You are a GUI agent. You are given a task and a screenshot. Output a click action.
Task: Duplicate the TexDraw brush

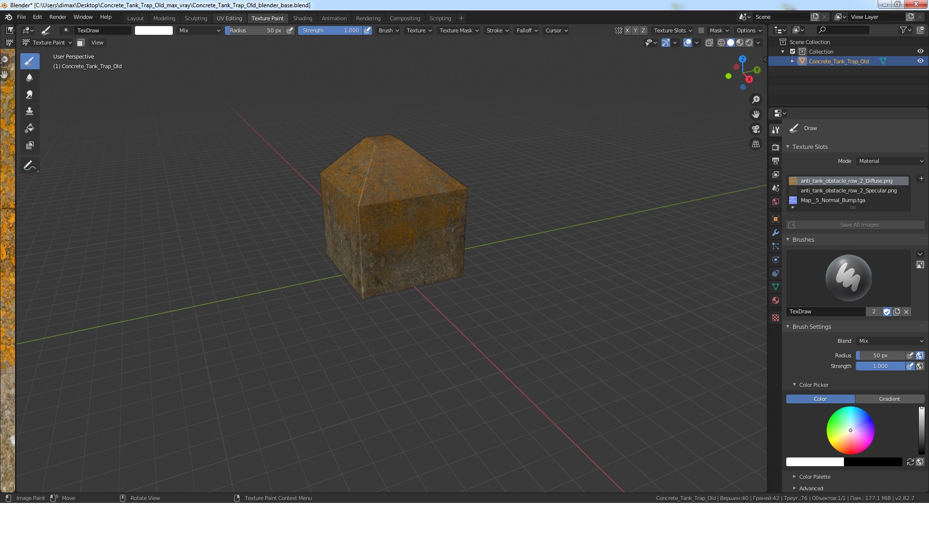897,312
